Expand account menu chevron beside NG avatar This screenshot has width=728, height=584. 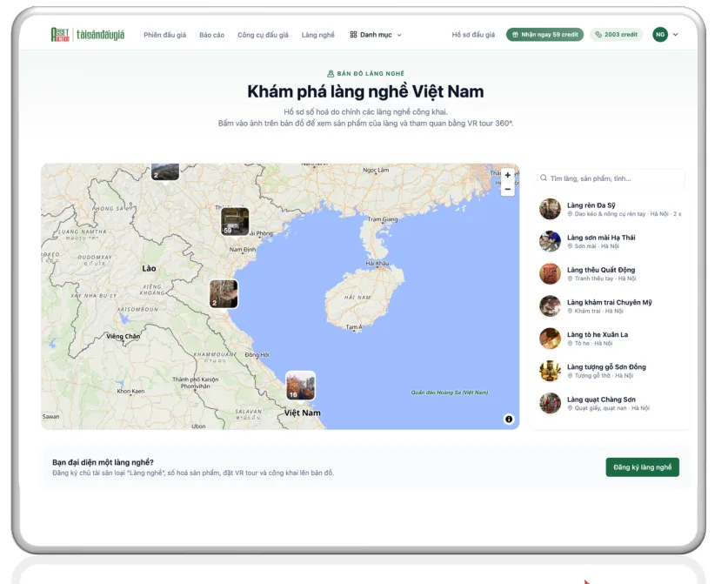pos(676,35)
